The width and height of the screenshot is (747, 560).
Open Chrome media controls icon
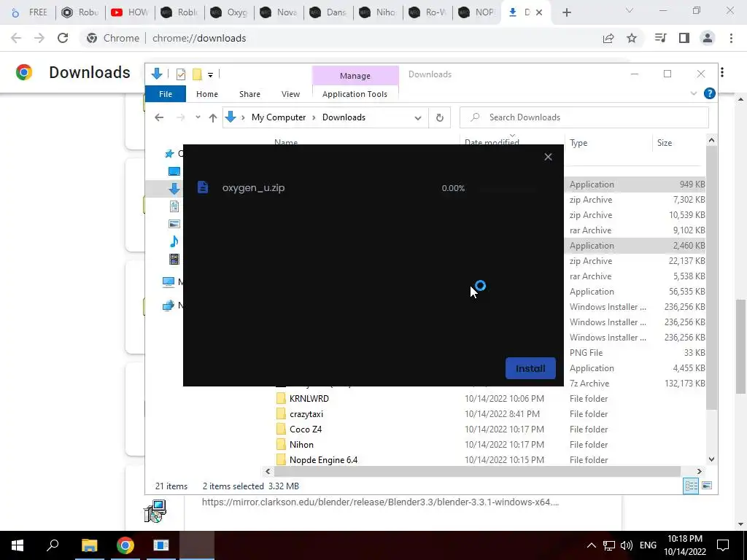(x=660, y=38)
